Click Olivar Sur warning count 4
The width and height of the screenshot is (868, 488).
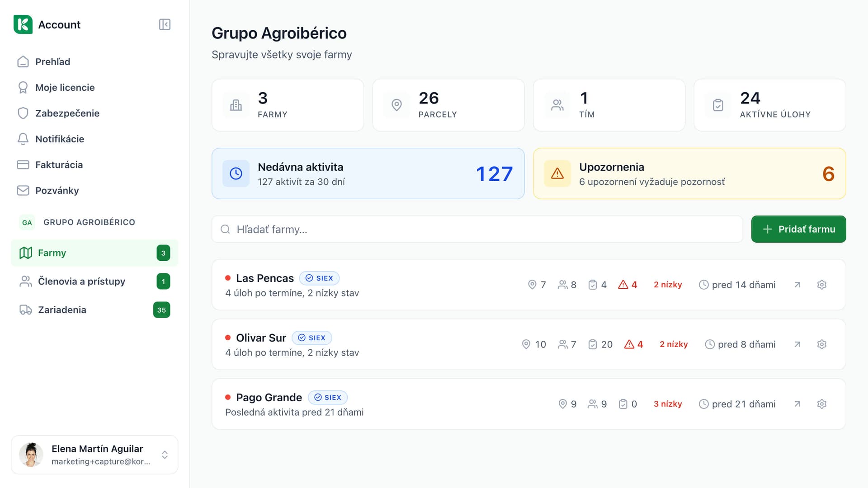pos(633,344)
